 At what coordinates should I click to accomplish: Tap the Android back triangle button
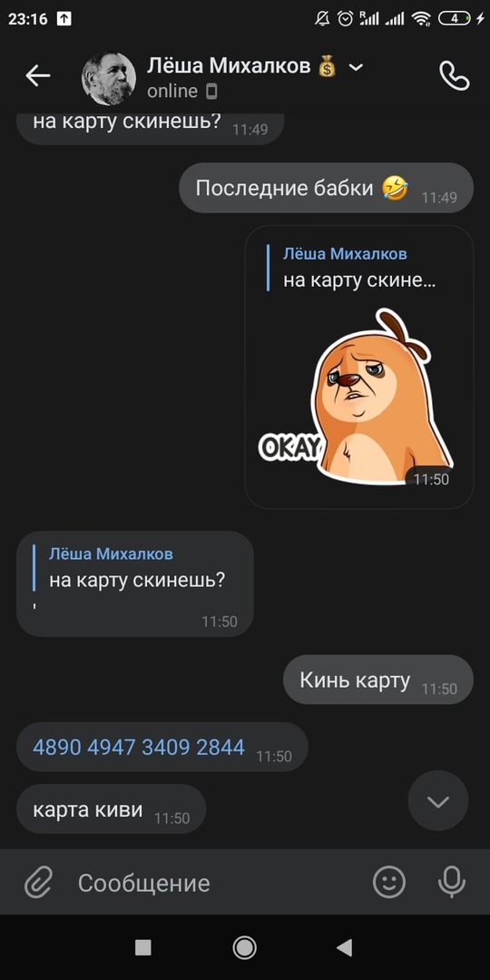(345, 947)
